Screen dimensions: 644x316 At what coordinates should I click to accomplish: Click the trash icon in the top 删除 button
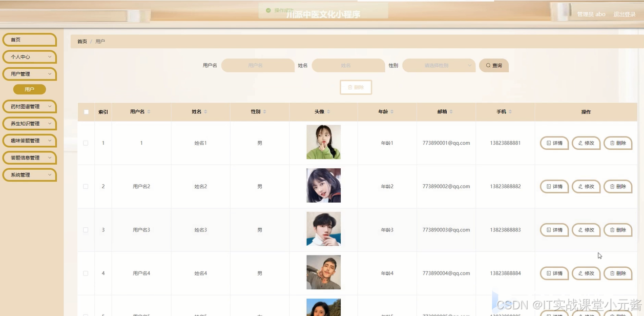(x=350, y=87)
